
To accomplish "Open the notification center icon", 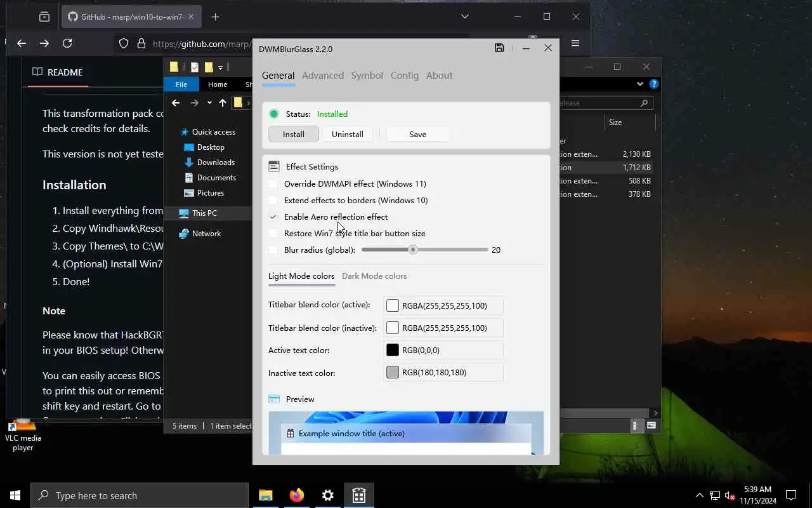I will [791, 495].
